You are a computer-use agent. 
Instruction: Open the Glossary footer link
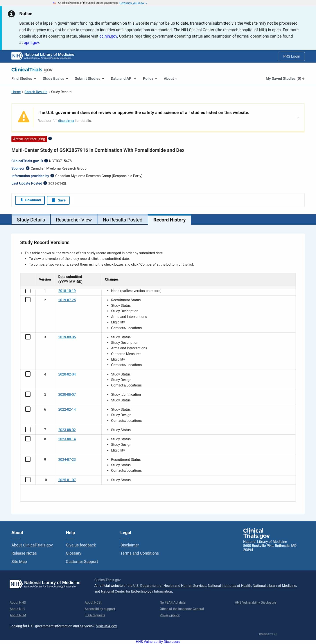(74, 553)
